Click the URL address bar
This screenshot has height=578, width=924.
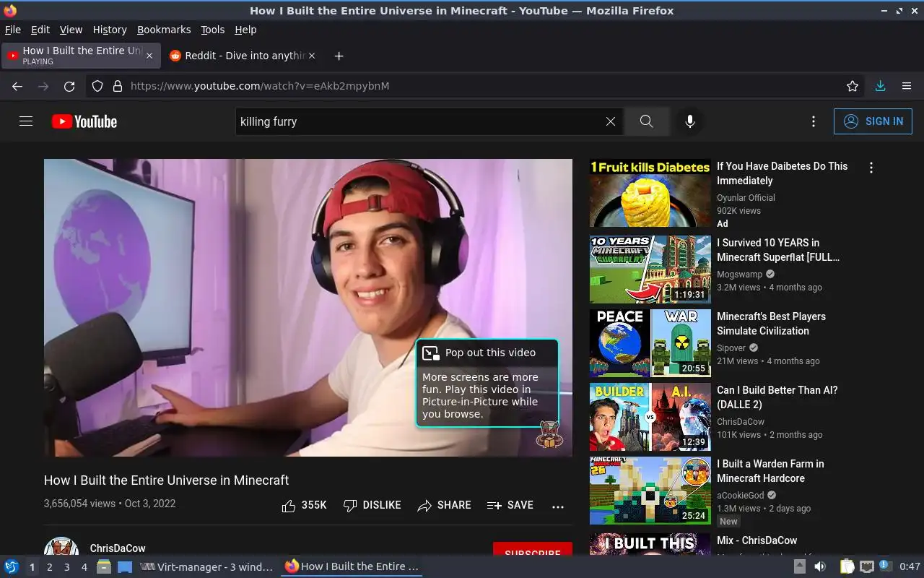[476, 86]
